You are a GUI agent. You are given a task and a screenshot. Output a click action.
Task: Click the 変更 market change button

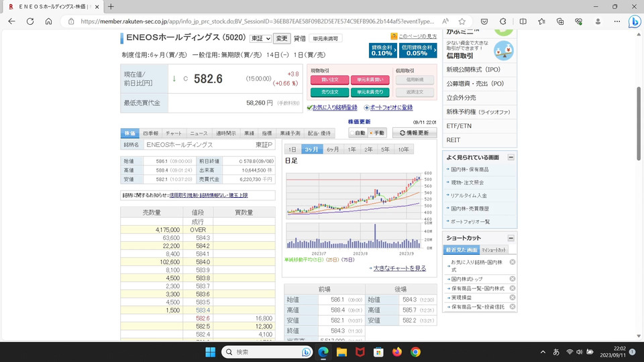[x=282, y=38]
